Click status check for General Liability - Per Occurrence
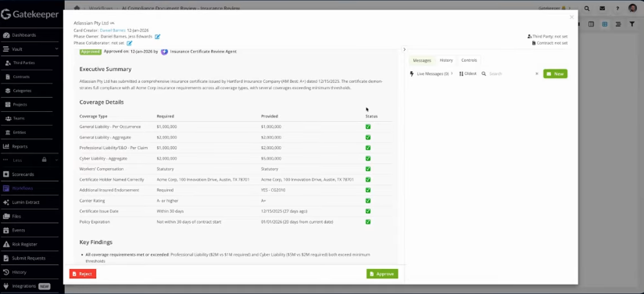 point(368,127)
